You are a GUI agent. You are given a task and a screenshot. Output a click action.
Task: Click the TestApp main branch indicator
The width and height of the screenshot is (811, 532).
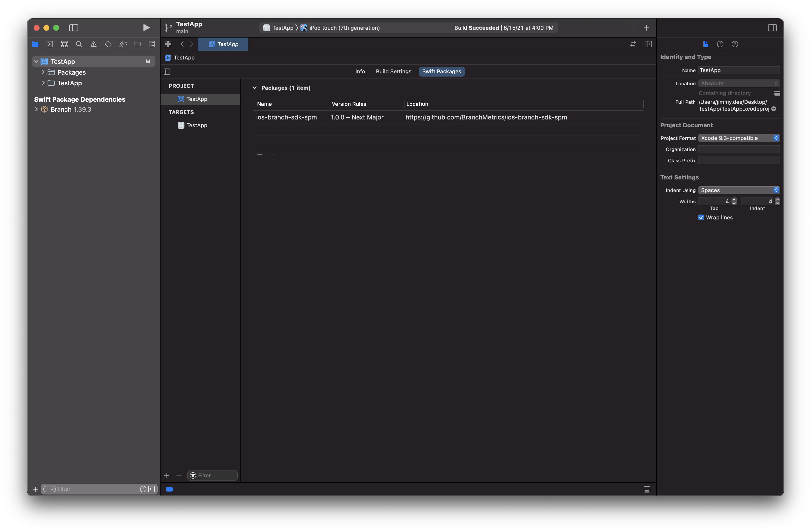point(184,28)
